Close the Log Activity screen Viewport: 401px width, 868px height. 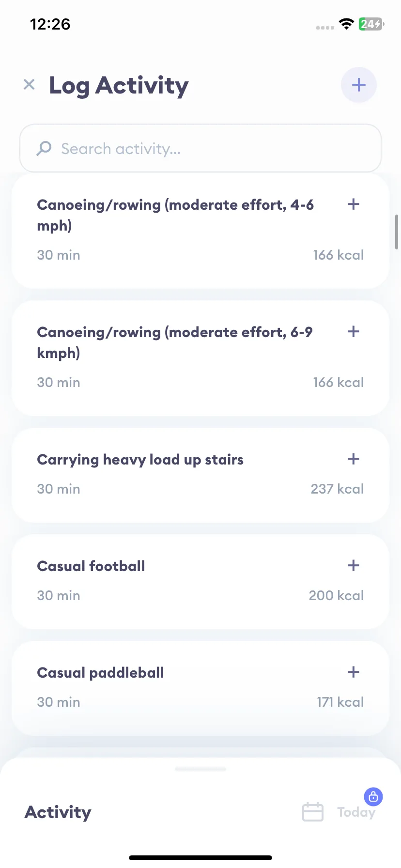pyautogui.click(x=29, y=85)
